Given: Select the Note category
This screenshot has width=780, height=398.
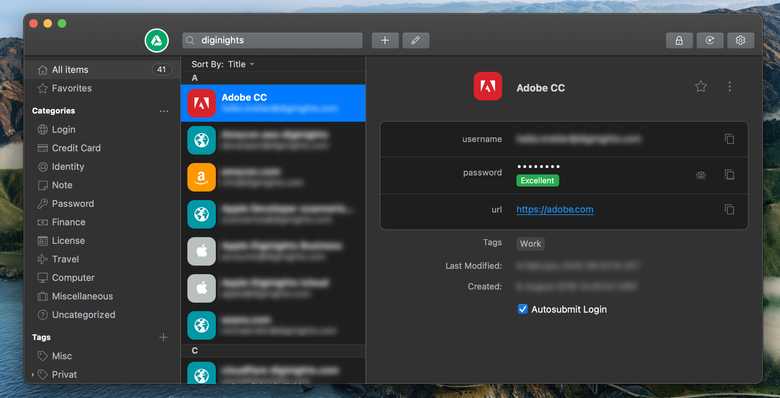Looking at the screenshot, I should pyautogui.click(x=102, y=185).
